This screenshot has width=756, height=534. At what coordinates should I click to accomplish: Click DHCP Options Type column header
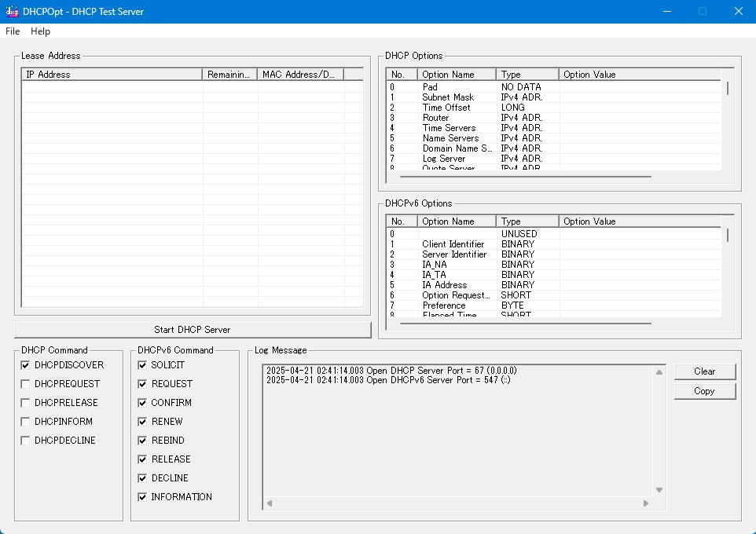click(527, 75)
